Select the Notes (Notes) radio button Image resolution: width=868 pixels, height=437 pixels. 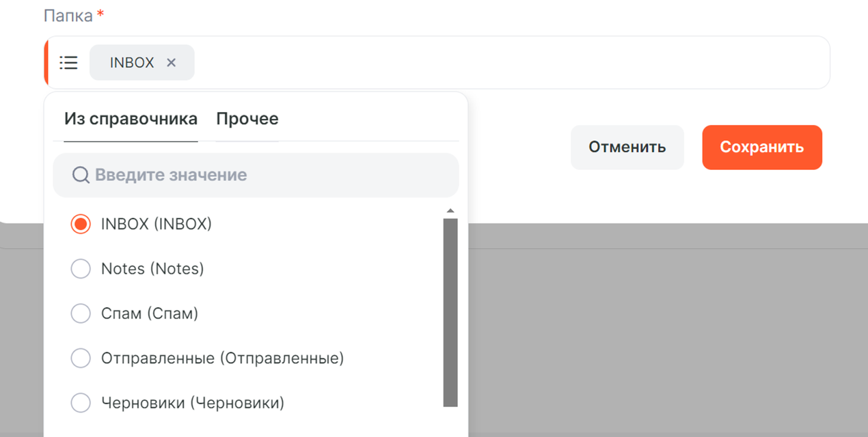pos(81,269)
